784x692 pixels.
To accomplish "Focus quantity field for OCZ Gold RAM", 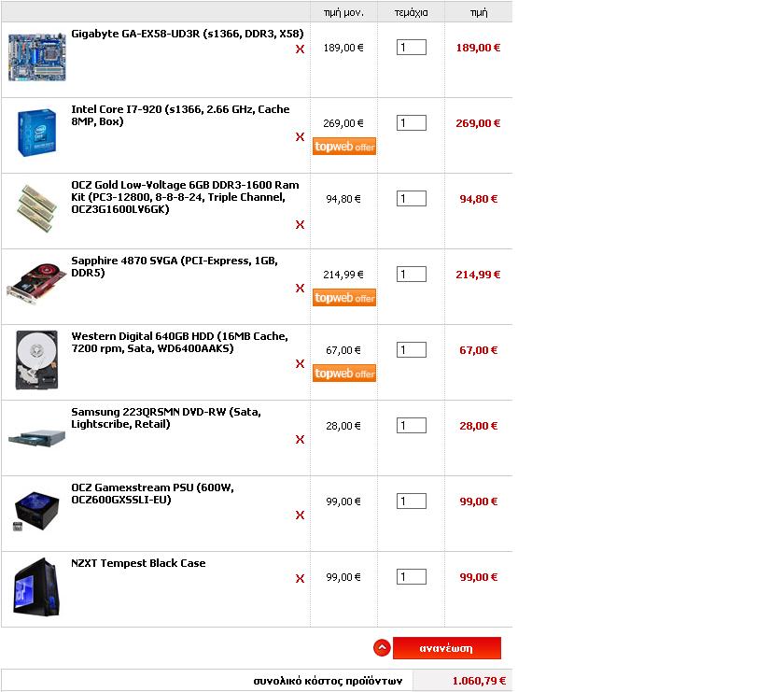I will [411, 199].
